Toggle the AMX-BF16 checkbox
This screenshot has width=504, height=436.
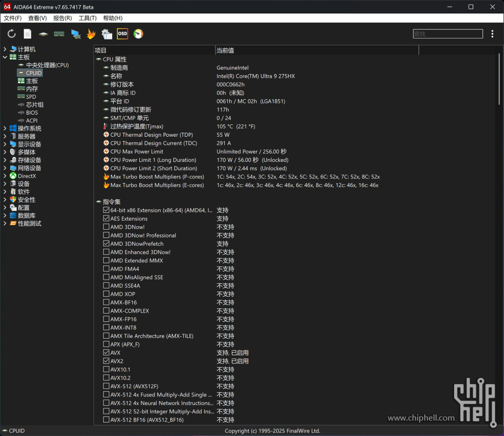(106, 302)
